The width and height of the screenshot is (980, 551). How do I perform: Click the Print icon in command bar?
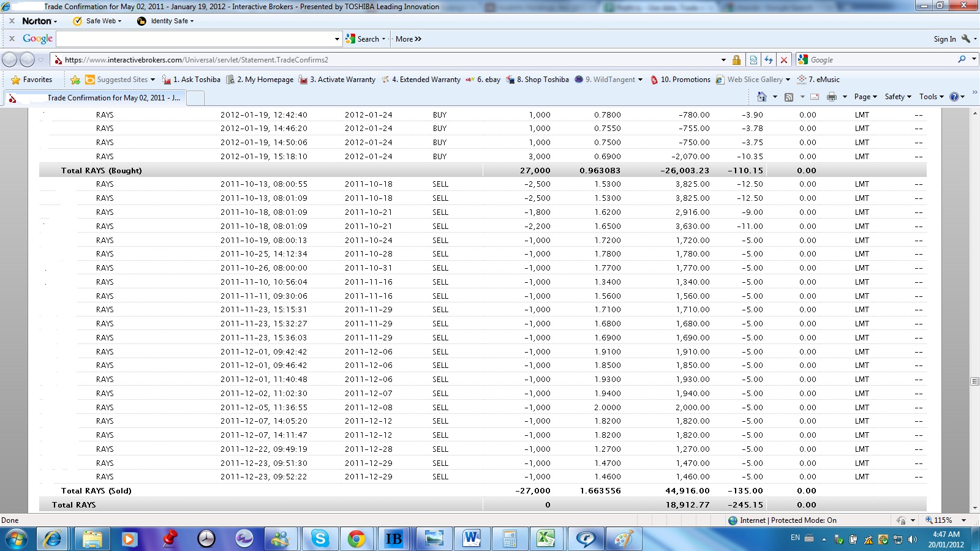(x=831, y=97)
